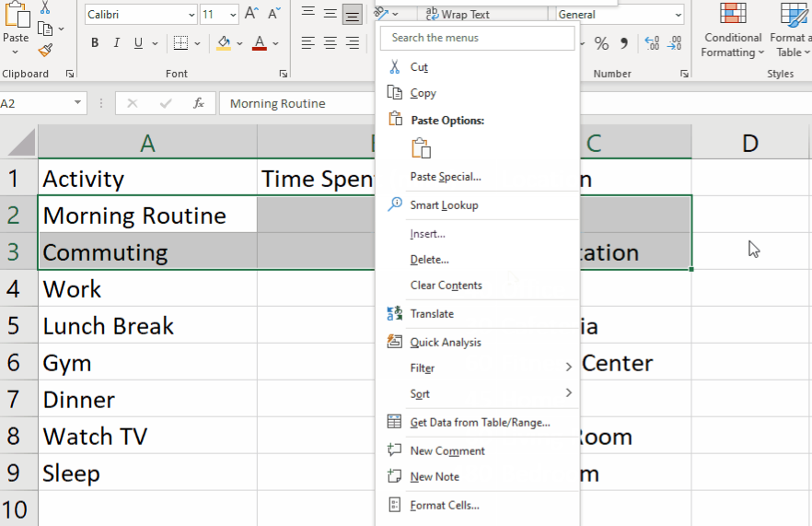Choose Get Data from Table/Range
812x526 pixels.
477,422
